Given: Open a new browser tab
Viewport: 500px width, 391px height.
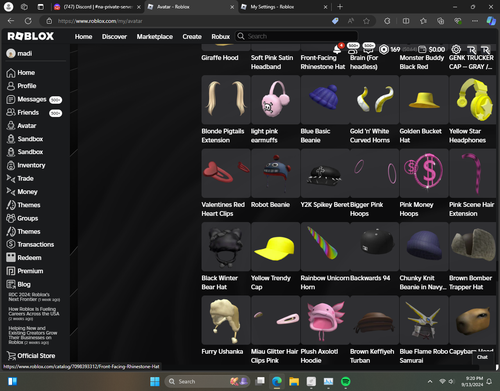Looking at the screenshot, I should 340,7.
